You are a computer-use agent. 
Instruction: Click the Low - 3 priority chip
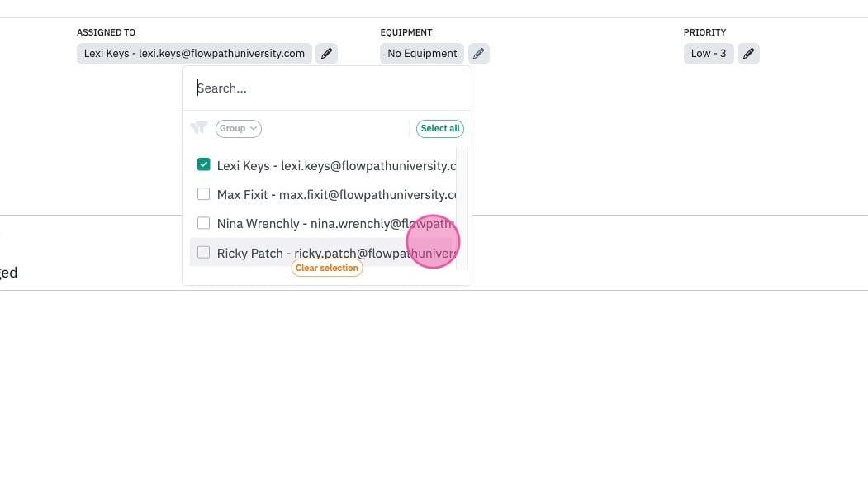(x=709, y=54)
